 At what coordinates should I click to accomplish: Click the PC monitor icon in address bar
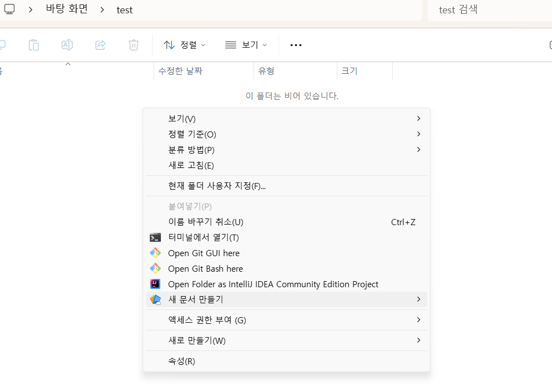tap(9, 9)
